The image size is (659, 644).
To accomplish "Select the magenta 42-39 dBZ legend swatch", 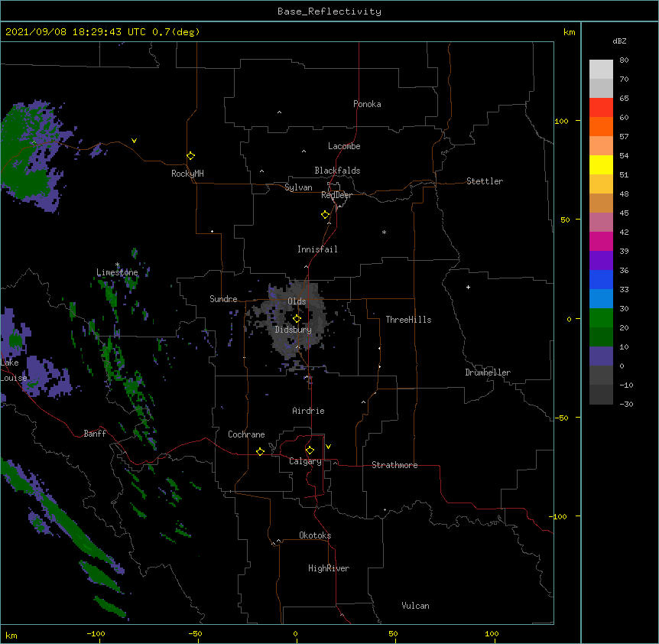I will tap(601, 241).
